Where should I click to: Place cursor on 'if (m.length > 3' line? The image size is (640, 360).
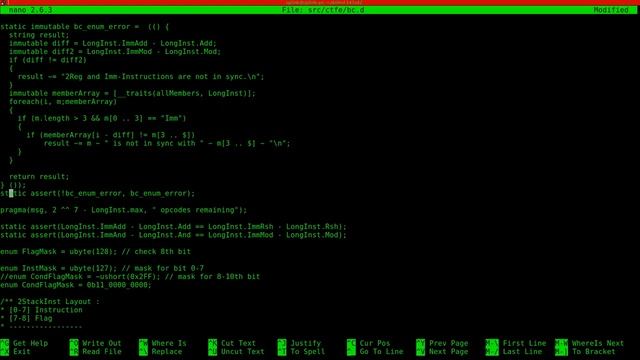(102, 118)
